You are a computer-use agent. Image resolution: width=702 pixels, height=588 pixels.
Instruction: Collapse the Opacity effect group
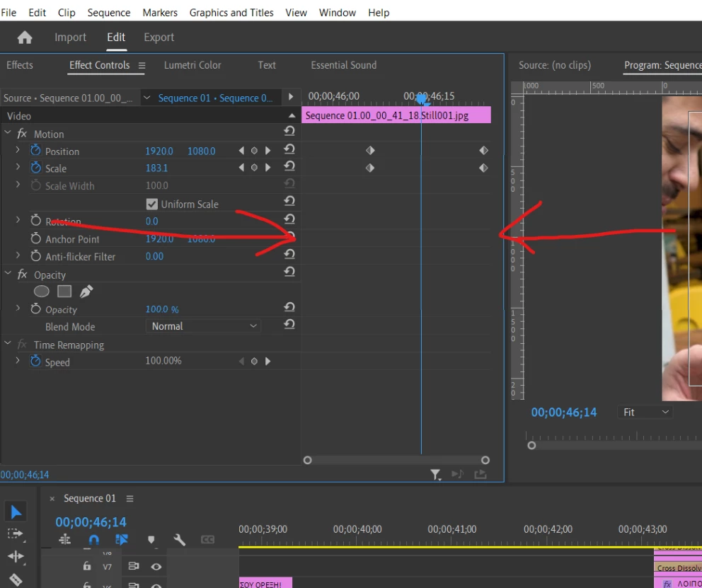8,273
